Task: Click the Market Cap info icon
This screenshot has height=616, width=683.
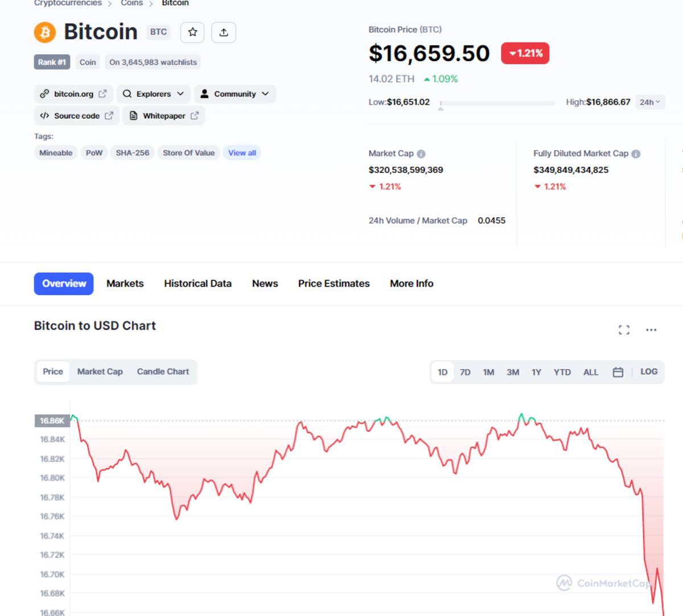Action: coord(421,154)
